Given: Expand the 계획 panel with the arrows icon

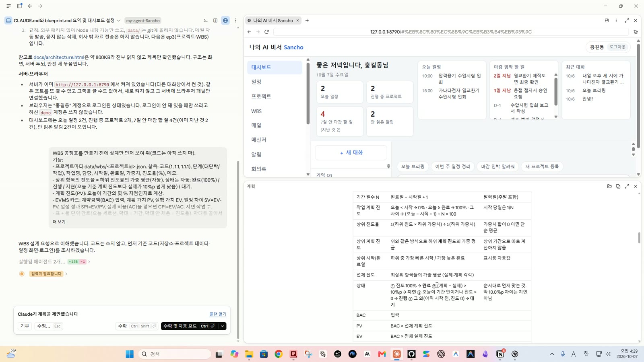Looking at the screenshot, I should point(627,186).
